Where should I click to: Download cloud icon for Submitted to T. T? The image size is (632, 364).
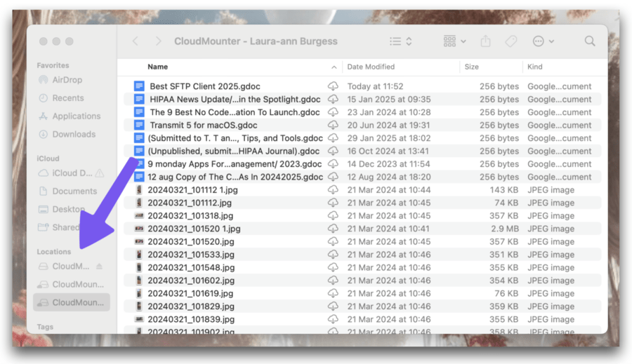333,138
